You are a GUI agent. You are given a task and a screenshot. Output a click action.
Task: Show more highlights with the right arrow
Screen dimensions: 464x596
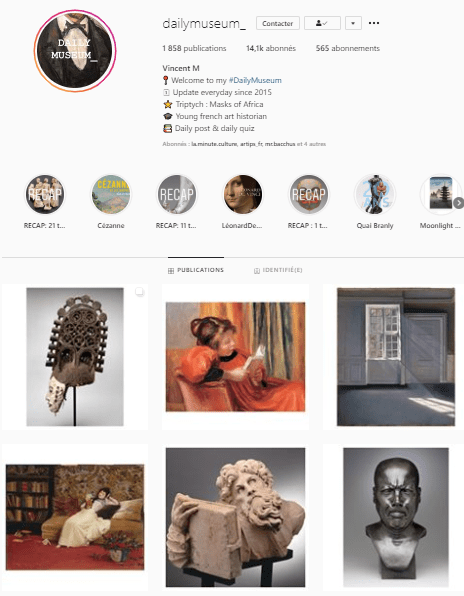[459, 203]
